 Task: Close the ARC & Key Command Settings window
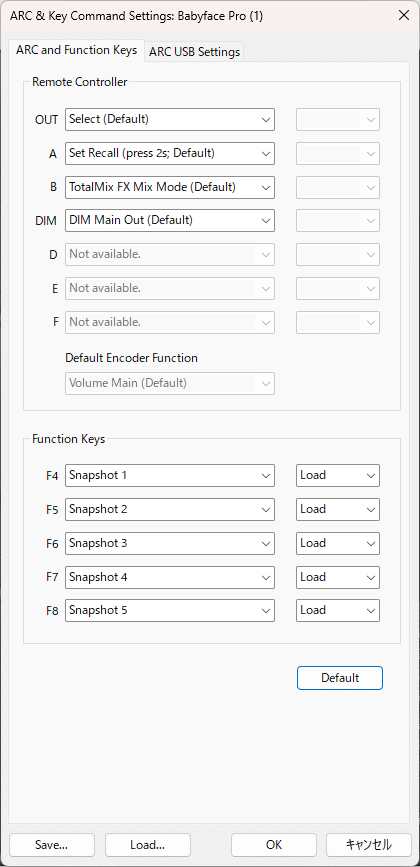(x=403, y=15)
